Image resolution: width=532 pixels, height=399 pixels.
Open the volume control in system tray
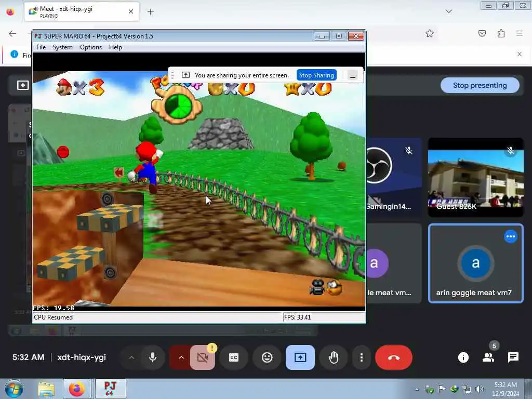click(x=480, y=389)
